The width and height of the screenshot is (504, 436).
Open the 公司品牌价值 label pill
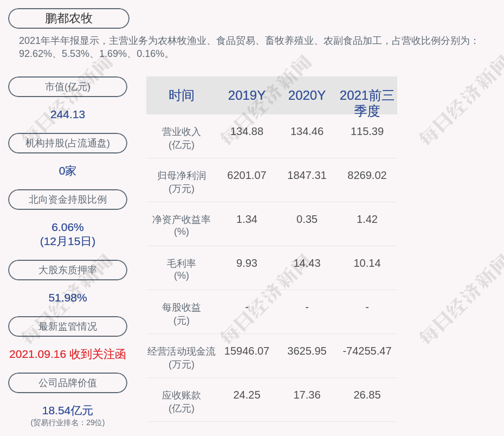click(x=68, y=383)
